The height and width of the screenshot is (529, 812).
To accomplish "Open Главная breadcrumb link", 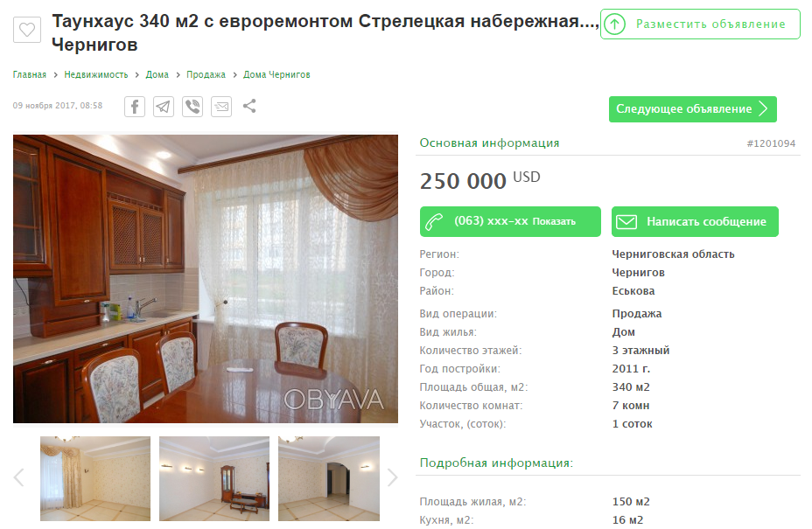I will pos(30,74).
